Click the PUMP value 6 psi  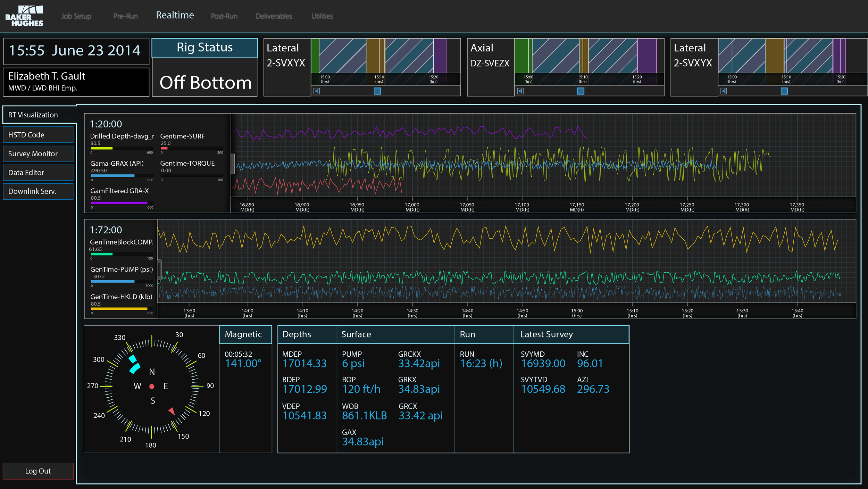(x=353, y=364)
